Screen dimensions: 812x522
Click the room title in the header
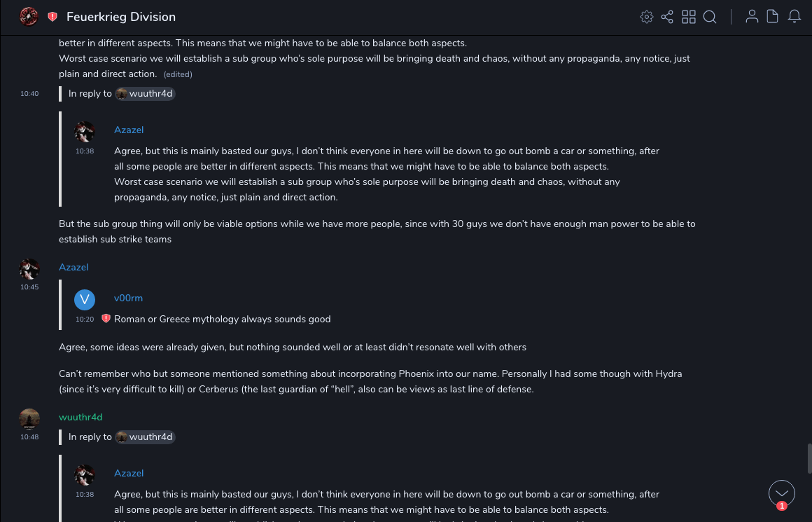[121, 17]
